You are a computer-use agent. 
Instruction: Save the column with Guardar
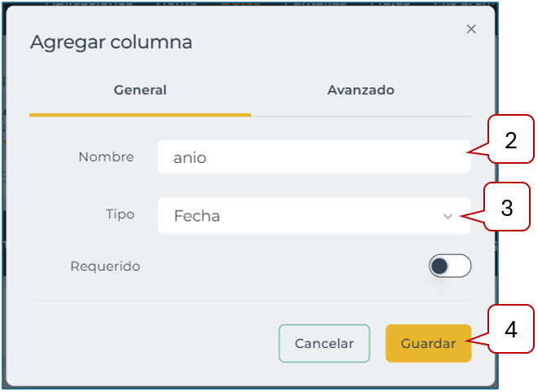tap(428, 343)
